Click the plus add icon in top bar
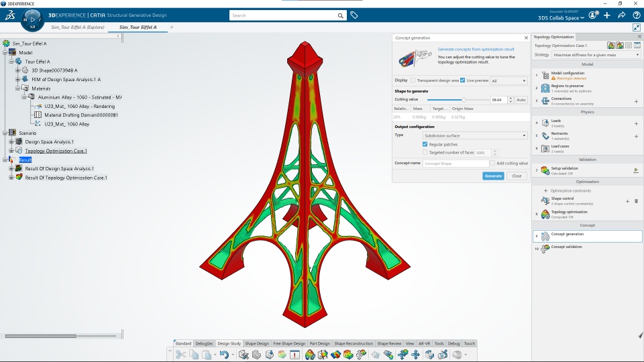644x362 pixels. (607, 15)
